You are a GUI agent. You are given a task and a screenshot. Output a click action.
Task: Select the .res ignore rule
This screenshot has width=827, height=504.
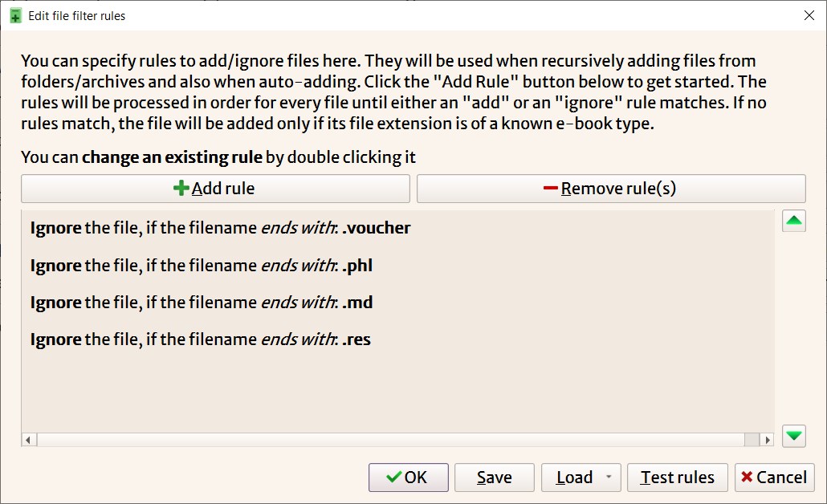201,339
